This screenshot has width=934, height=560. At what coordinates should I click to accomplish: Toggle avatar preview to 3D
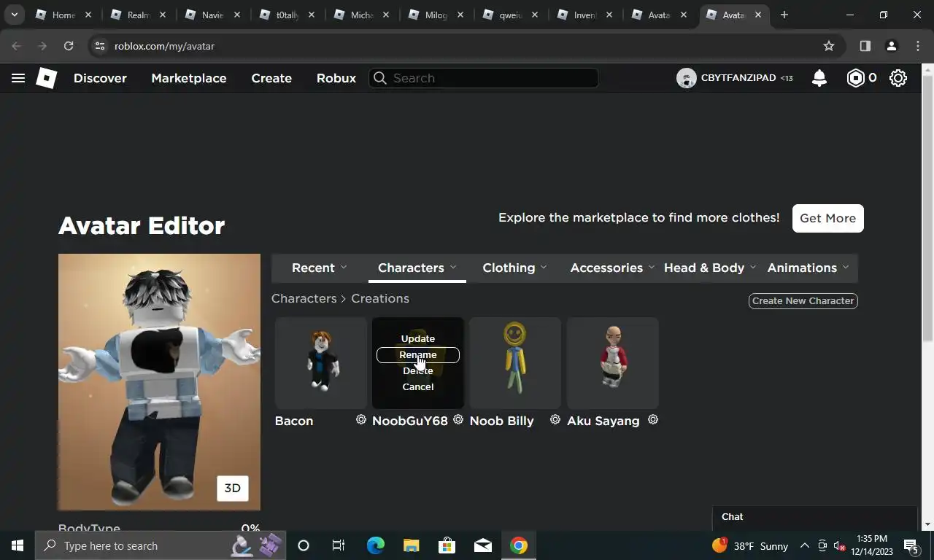pos(233,489)
